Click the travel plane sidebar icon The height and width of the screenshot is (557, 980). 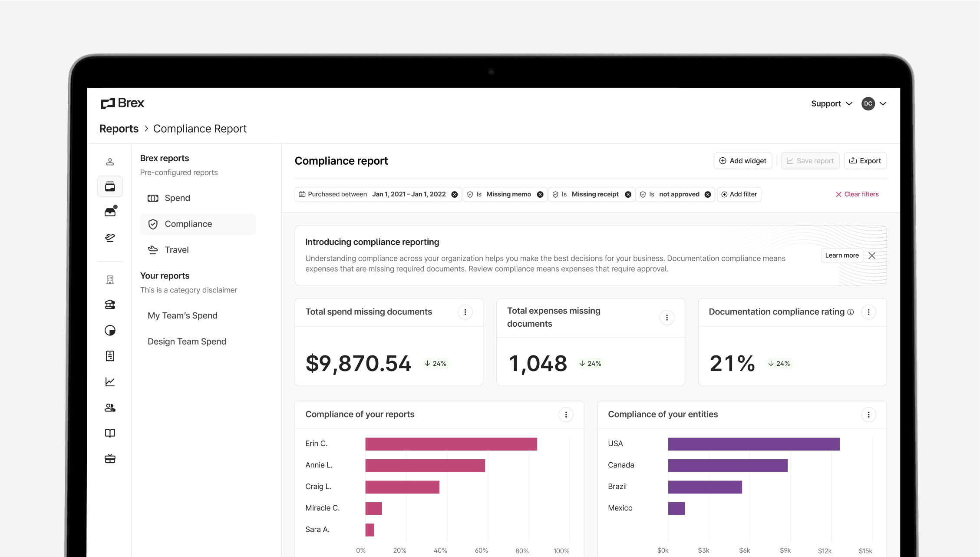point(110,238)
